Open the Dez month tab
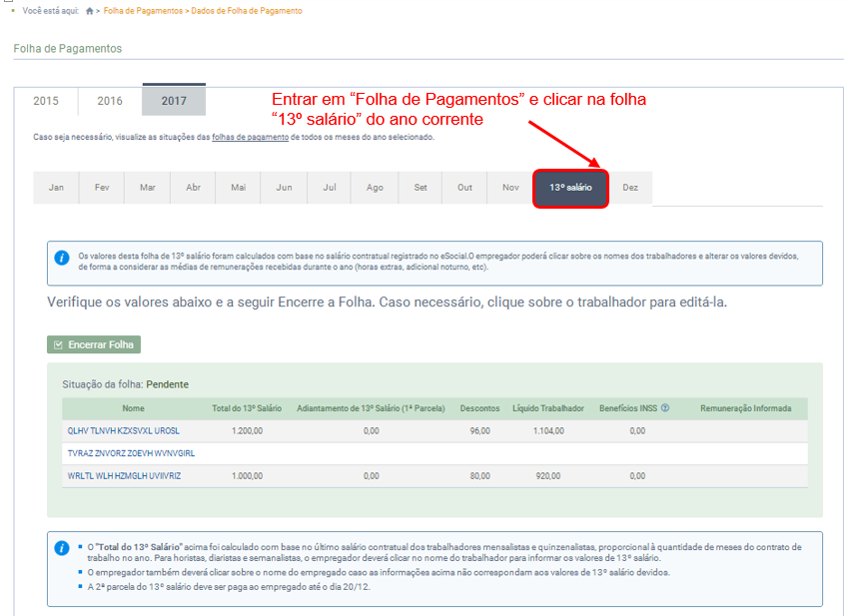The height and width of the screenshot is (616, 848). coord(631,187)
